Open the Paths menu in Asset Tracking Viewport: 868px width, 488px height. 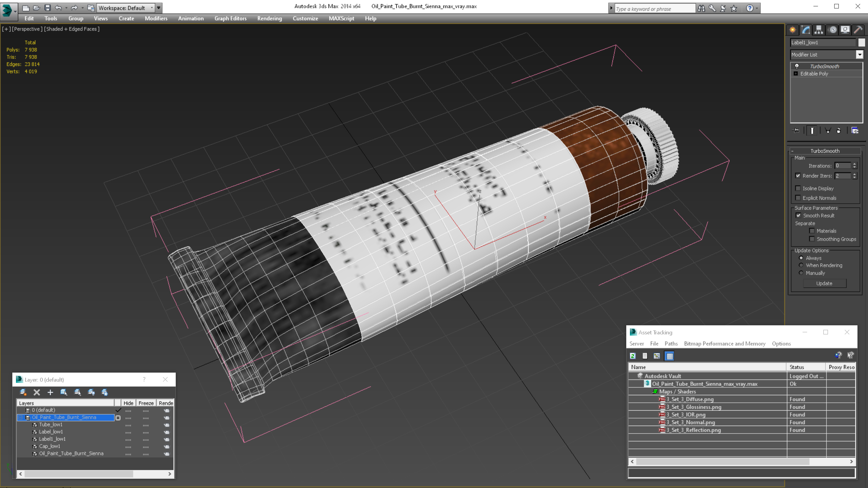click(x=671, y=343)
